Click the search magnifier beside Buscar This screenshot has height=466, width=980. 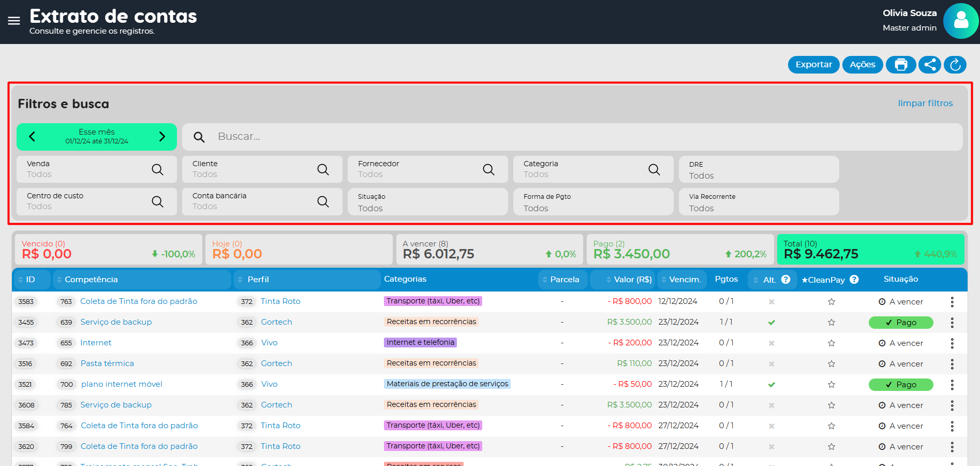(x=199, y=137)
